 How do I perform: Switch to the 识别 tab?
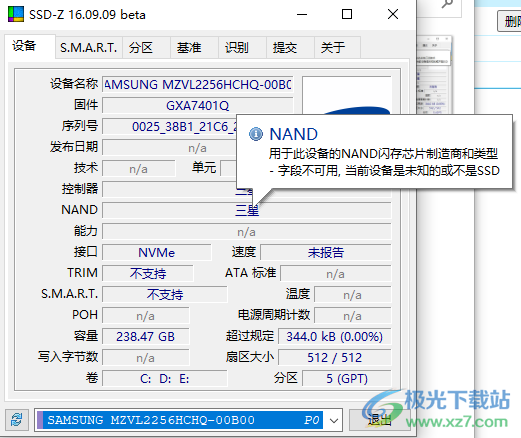(242, 48)
